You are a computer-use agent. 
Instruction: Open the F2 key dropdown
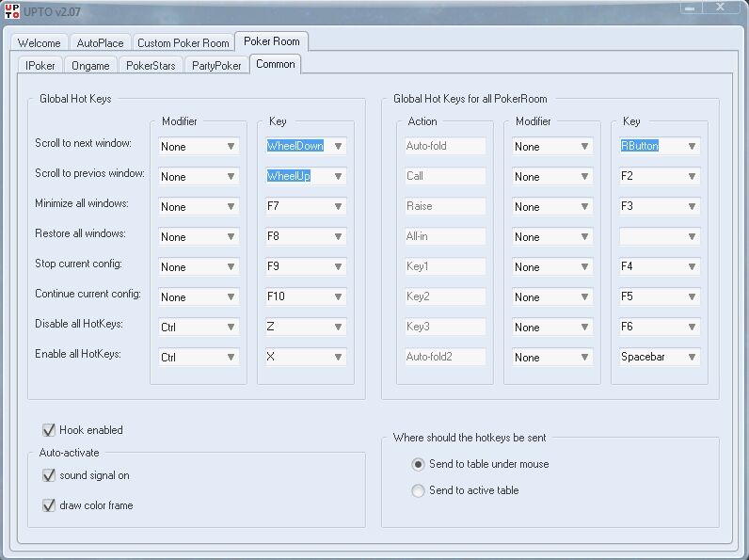click(660, 176)
